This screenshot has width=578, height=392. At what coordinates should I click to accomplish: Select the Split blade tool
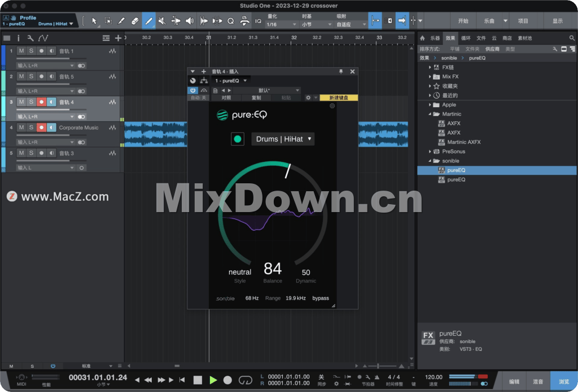tap(121, 21)
